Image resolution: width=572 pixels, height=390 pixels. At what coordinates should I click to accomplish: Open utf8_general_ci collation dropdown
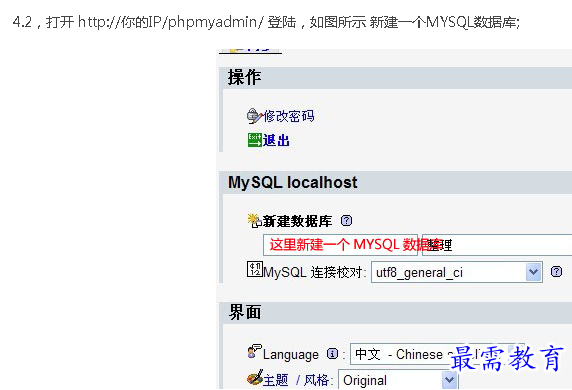(x=457, y=272)
